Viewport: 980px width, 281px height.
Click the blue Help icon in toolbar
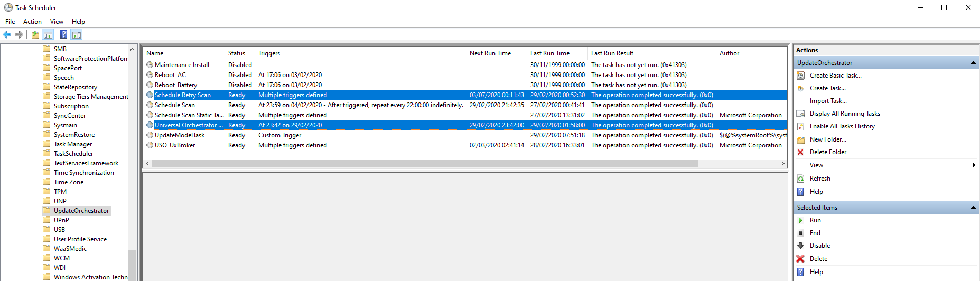(63, 35)
